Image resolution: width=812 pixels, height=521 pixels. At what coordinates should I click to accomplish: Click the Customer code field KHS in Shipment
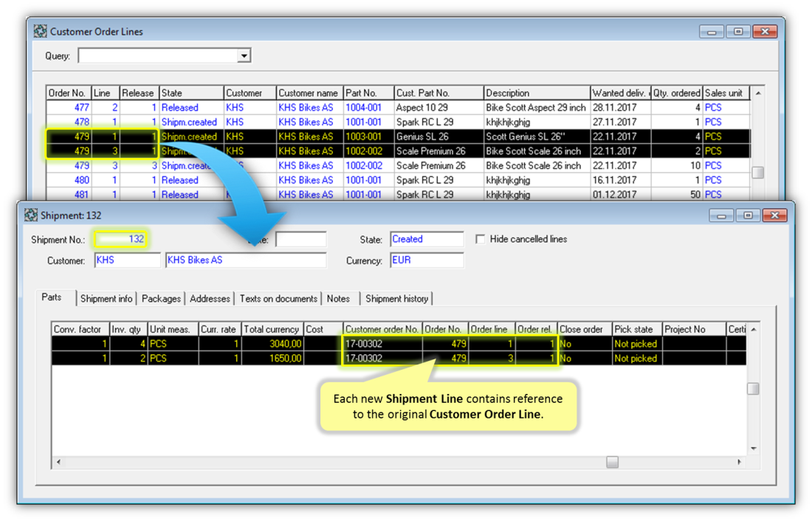pyautogui.click(x=128, y=260)
